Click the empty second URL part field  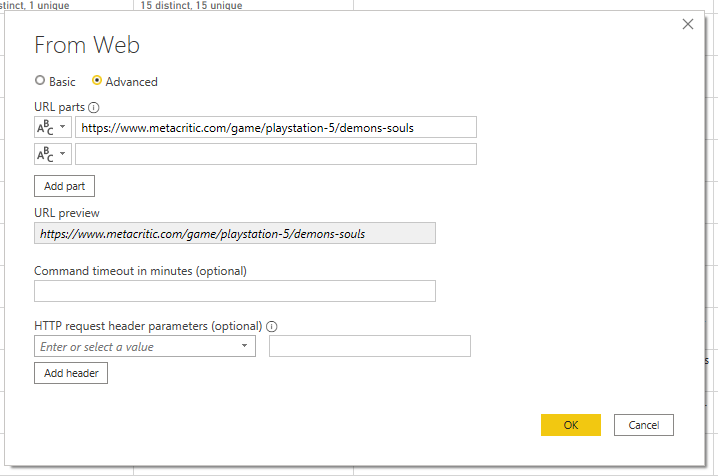[x=276, y=154]
